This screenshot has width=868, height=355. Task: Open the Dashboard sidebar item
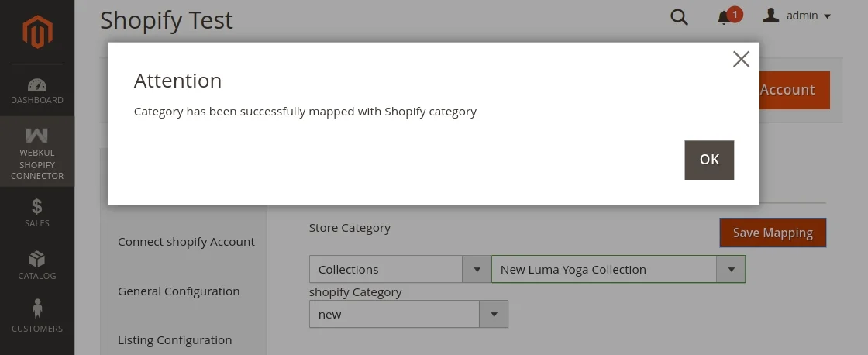pos(37,91)
